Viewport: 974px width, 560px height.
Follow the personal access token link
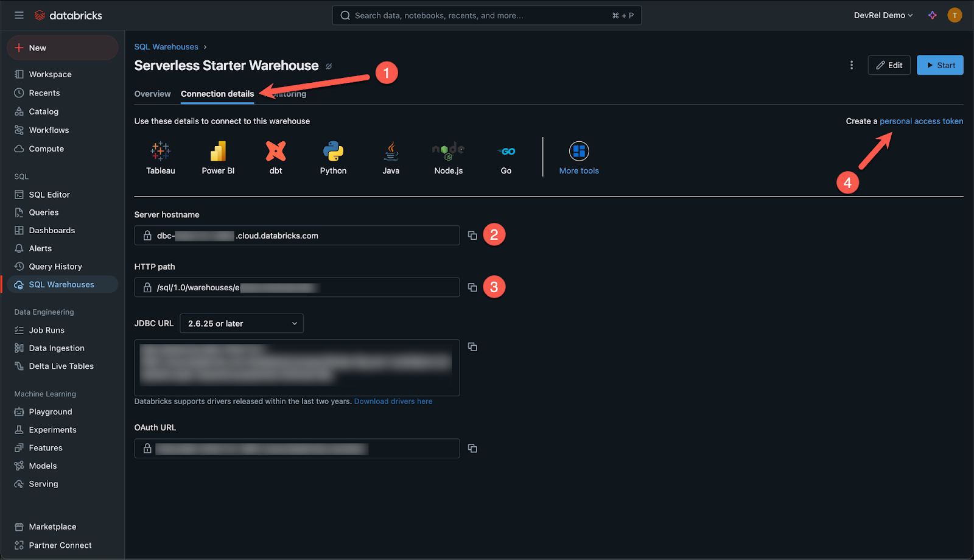tap(921, 121)
